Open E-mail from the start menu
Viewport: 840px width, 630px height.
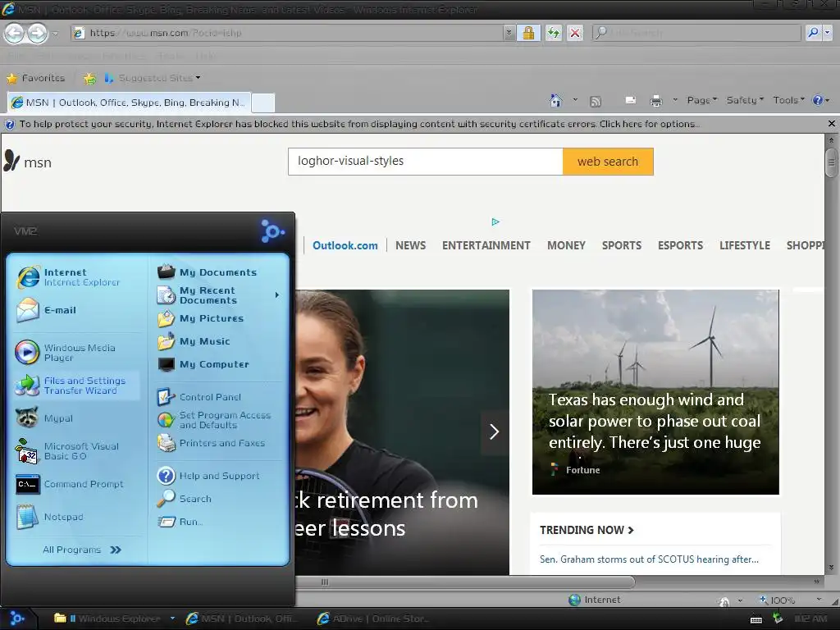[75, 310]
